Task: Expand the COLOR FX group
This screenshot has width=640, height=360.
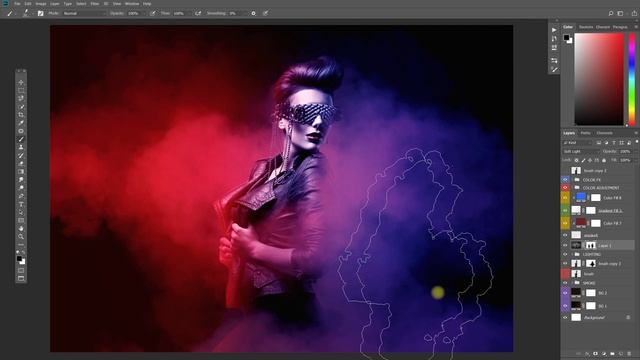Action: 571,180
